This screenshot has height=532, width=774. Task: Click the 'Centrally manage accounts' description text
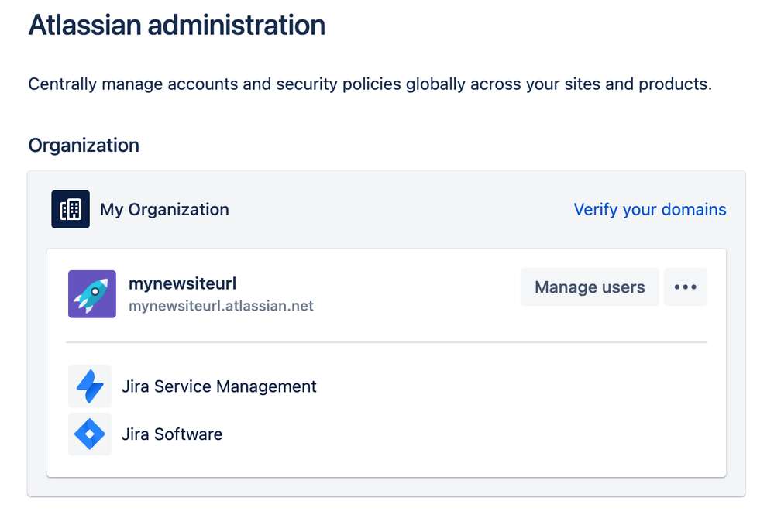pyautogui.click(x=370, y=84)
